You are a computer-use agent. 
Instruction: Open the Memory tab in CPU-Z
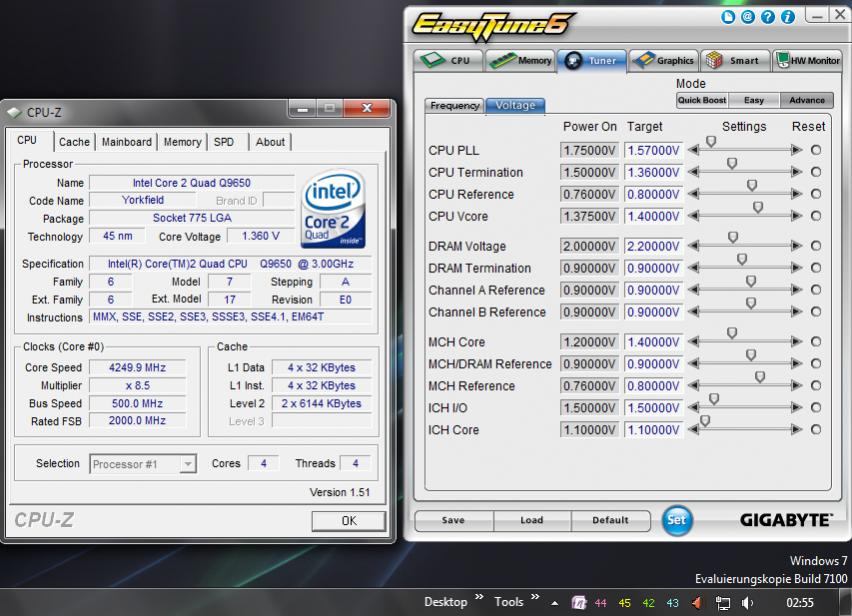click(182, 142)
